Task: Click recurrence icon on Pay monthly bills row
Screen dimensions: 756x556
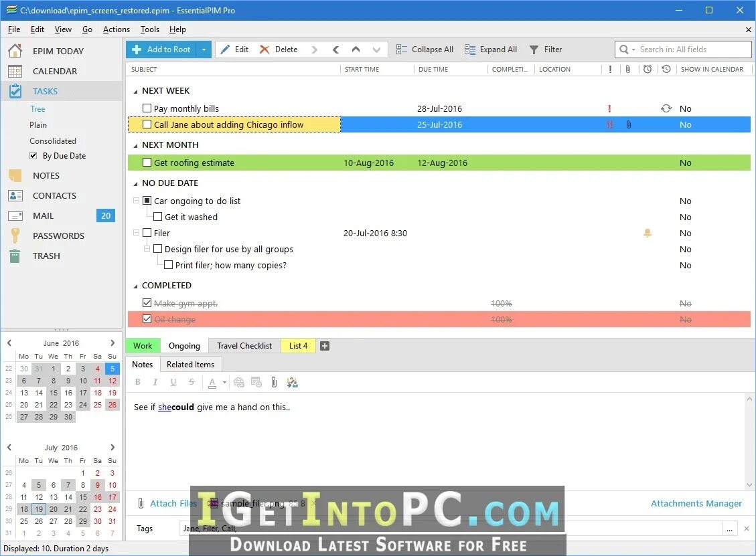Action: [666, 108]
